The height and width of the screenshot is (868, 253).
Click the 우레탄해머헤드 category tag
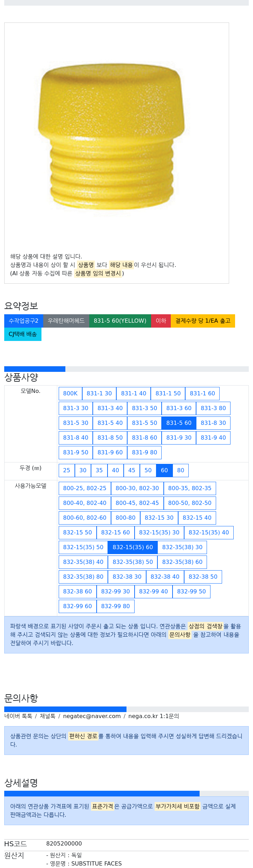66,321
